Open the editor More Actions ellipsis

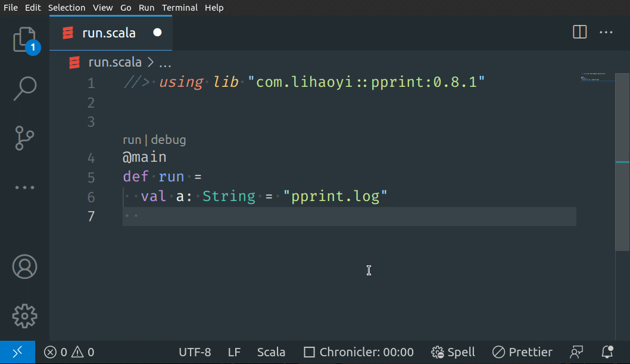point(606,32)
